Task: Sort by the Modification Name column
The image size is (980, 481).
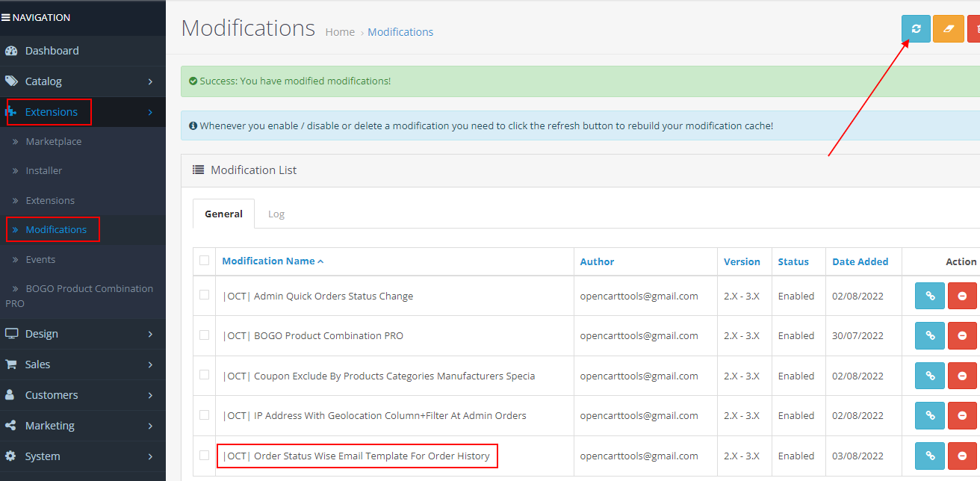Action: [269, 261]
